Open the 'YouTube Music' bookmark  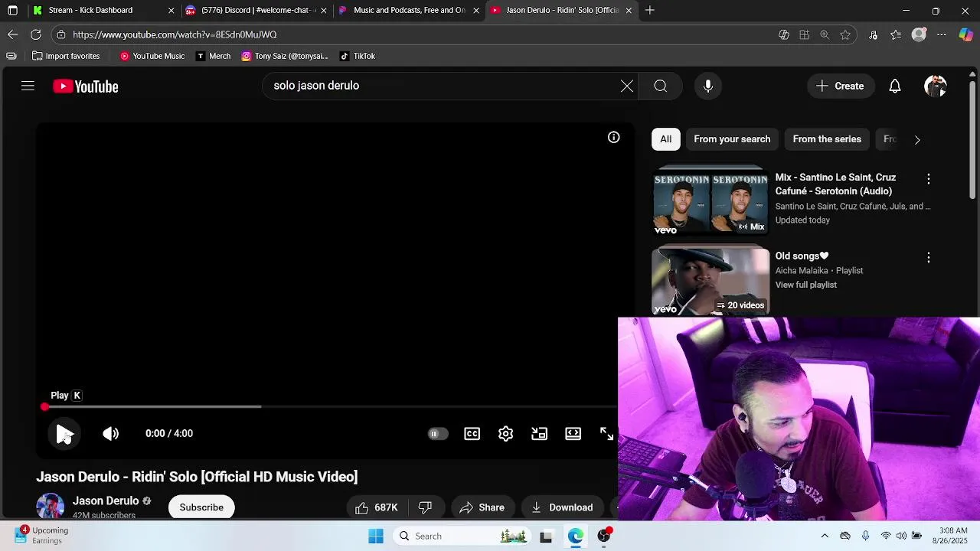click(x=152, y=56)
